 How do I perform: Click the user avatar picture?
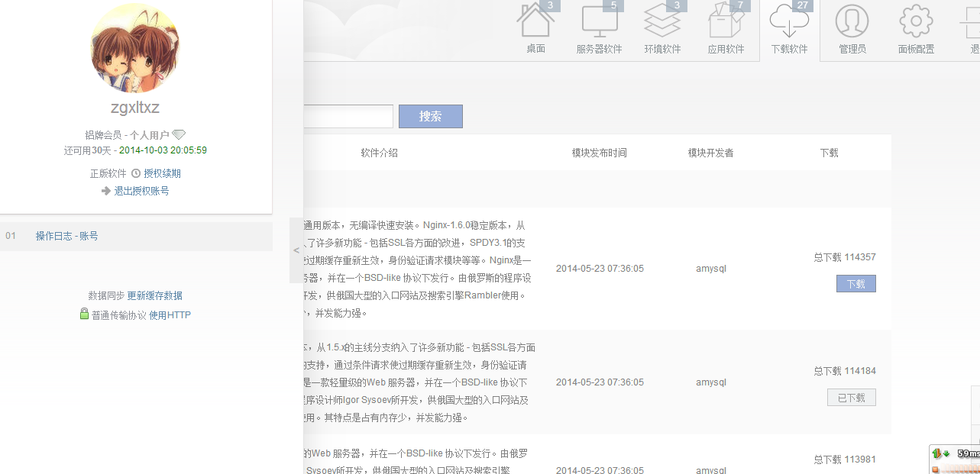coord(135,48)
